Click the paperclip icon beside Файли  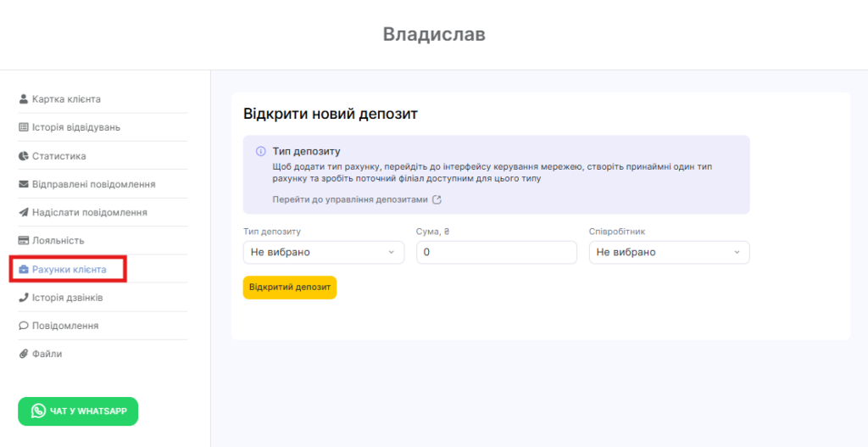pyautogui.click(x=24, y=354)
